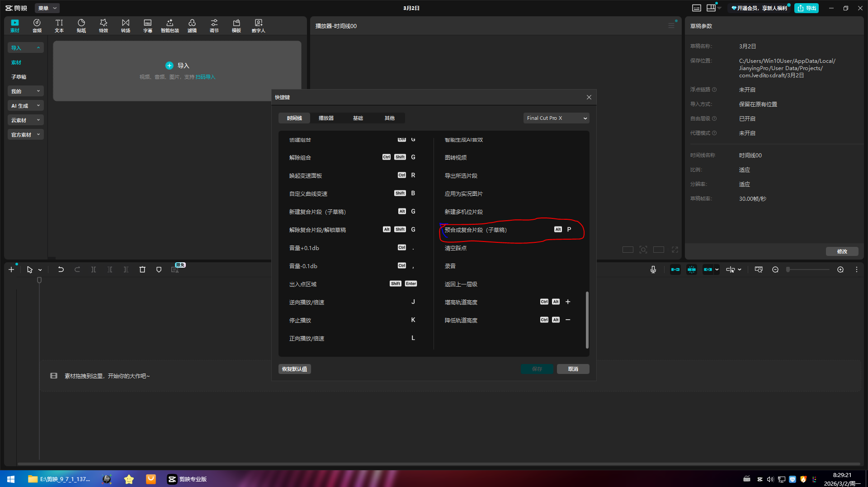Click the microphone record icon in timeline toolbar
868x487 pixels.
pos(653,270)
